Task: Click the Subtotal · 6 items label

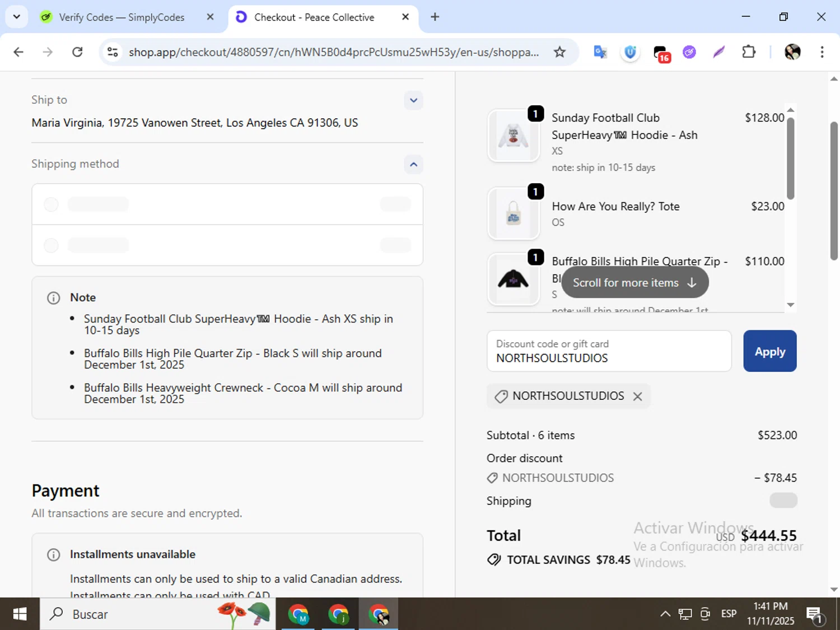Action: 531,436
